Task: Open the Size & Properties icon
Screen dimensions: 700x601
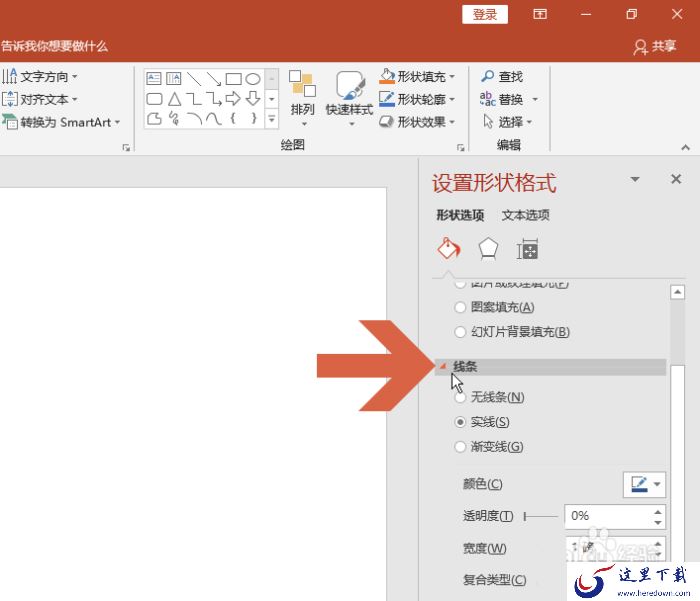Action: point(528,249)
